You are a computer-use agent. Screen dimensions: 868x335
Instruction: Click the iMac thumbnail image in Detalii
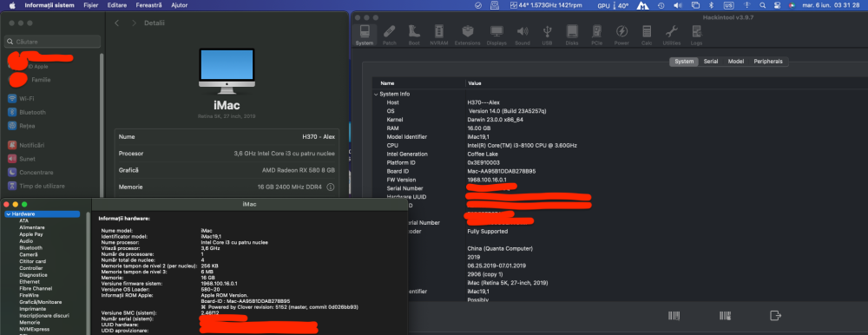[227, 71]
